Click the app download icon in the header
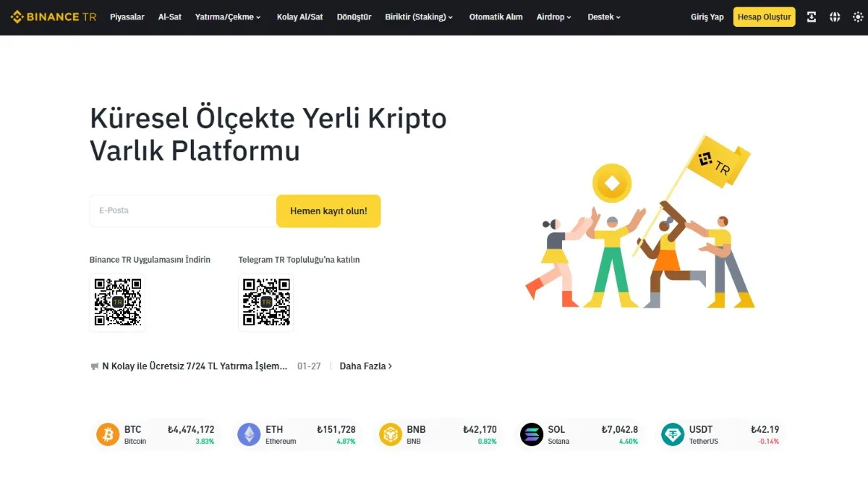This screenshot has height=485, width=868. pos(811,16)
